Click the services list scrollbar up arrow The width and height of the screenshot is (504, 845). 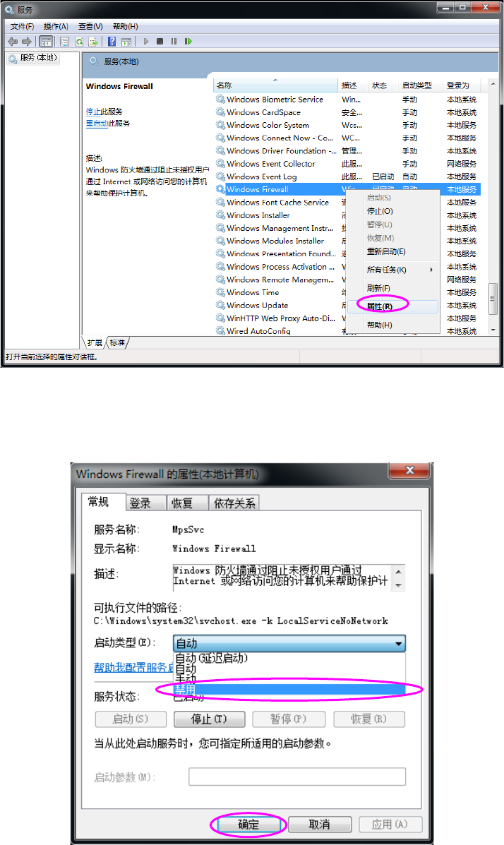click(x=493, y=85)
